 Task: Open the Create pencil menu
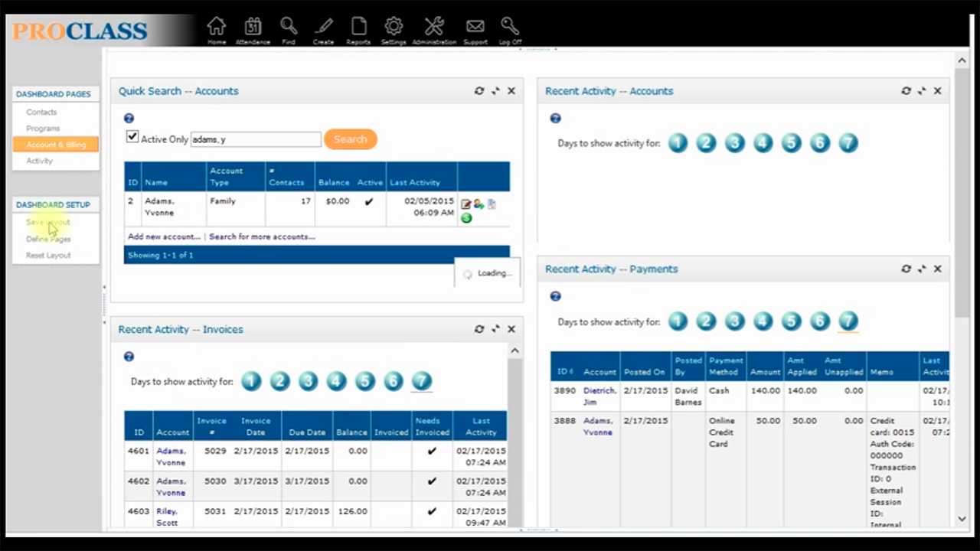pyautogui.click(x=323, y=30)
